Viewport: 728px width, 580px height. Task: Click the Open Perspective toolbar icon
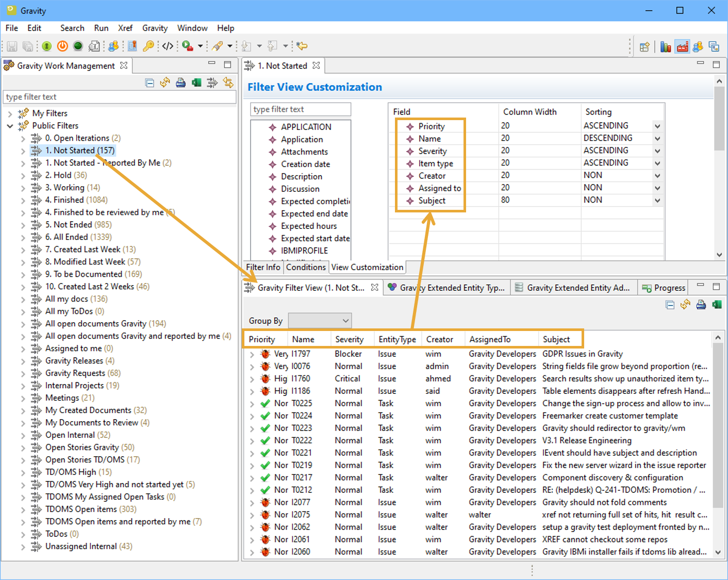pos(644,47)
